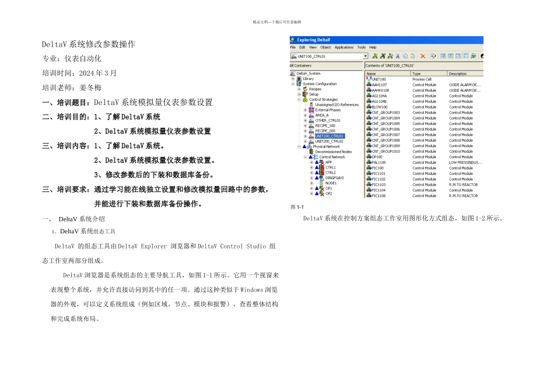Open the Edit menu
554x392 pixels.
tap(303, 47)
